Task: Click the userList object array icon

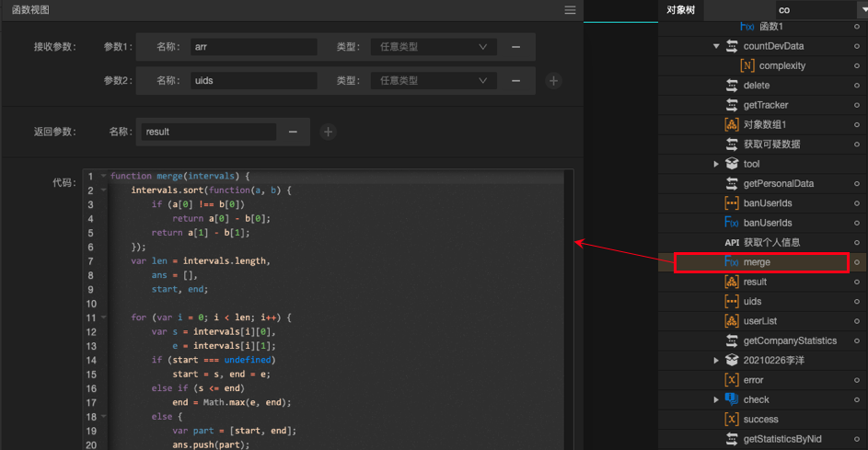Action: tap(732, 321)
